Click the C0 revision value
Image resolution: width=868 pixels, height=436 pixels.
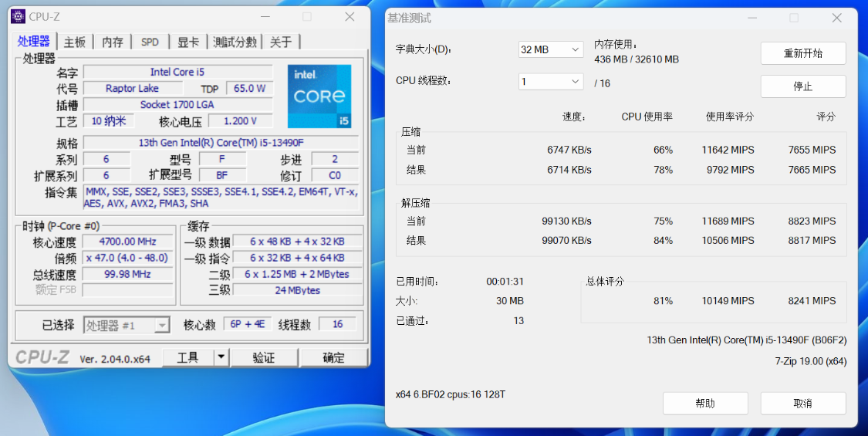pos(335,175)
